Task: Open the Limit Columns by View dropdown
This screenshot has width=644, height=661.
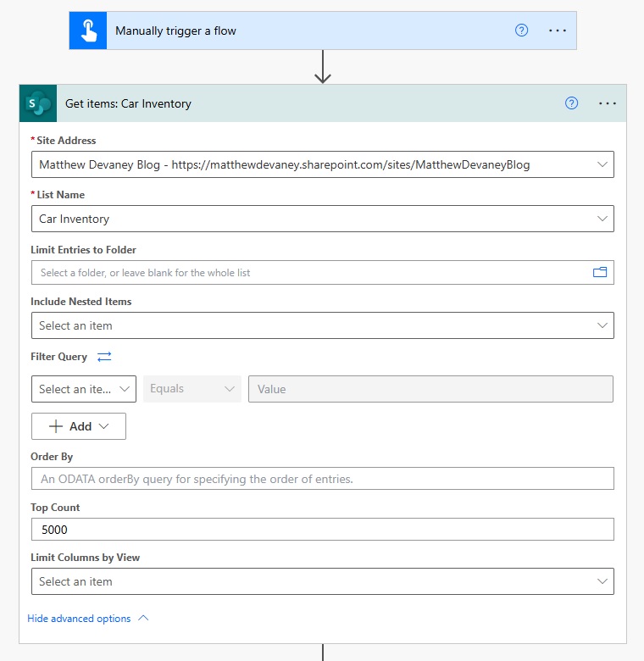Action: click(322, 581)
